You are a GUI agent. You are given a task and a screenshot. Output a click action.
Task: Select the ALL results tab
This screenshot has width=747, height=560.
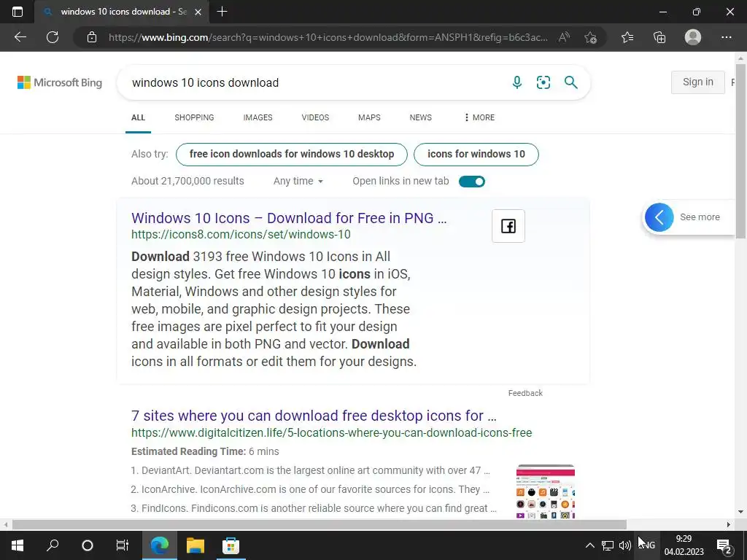click(138, 117)
